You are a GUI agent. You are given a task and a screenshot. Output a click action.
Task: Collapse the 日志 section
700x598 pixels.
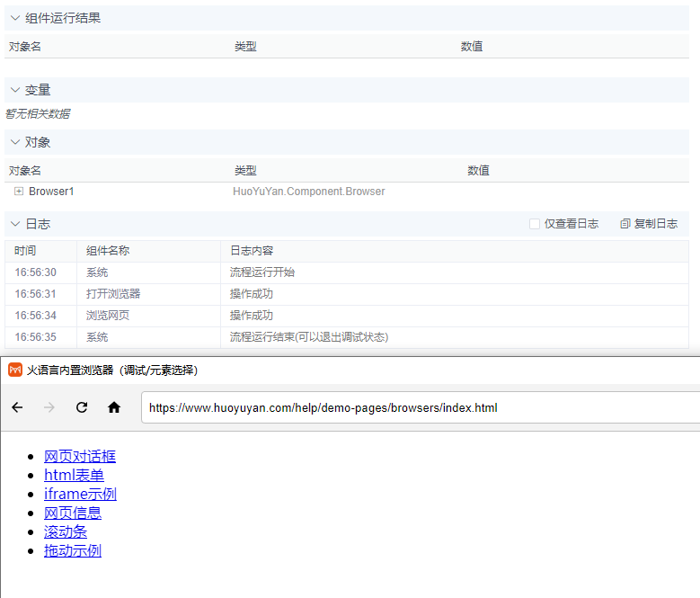[x=15, y=224]
